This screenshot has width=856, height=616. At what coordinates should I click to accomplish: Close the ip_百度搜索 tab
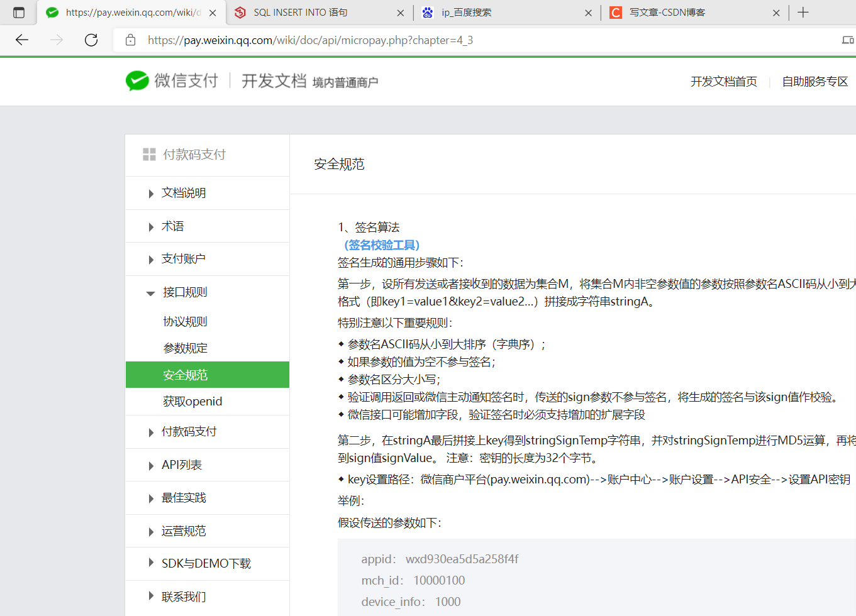coord(588,13)
